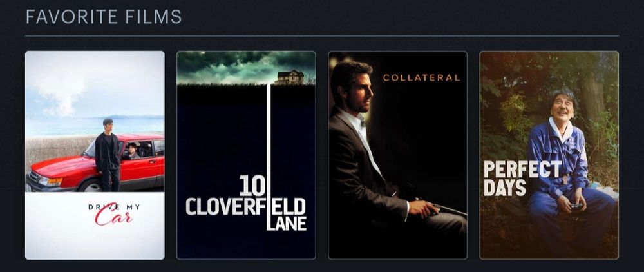Click the orange COLLATERAL title text
Viewport: 644px width, 272px height.
(421, 77)
